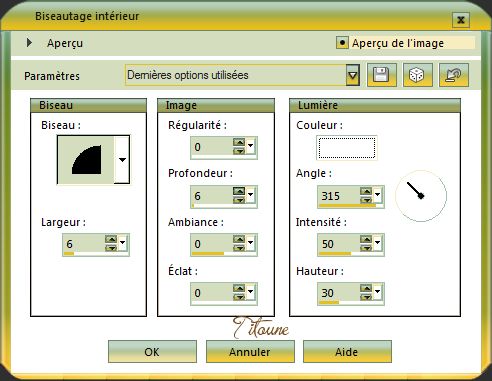Toggle the Aperçu de l'image checkbox
The height and width of the screenshot is (381, 492).
click(342, 43)
